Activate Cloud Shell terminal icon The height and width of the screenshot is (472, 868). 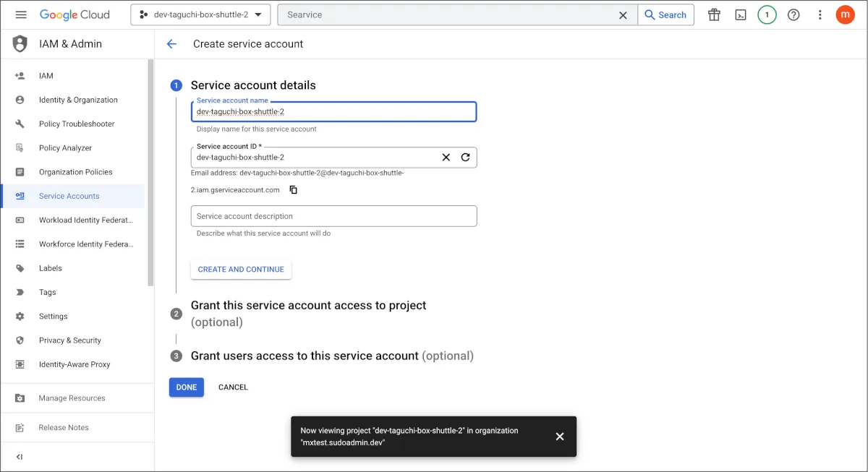[x=741, y=14]
